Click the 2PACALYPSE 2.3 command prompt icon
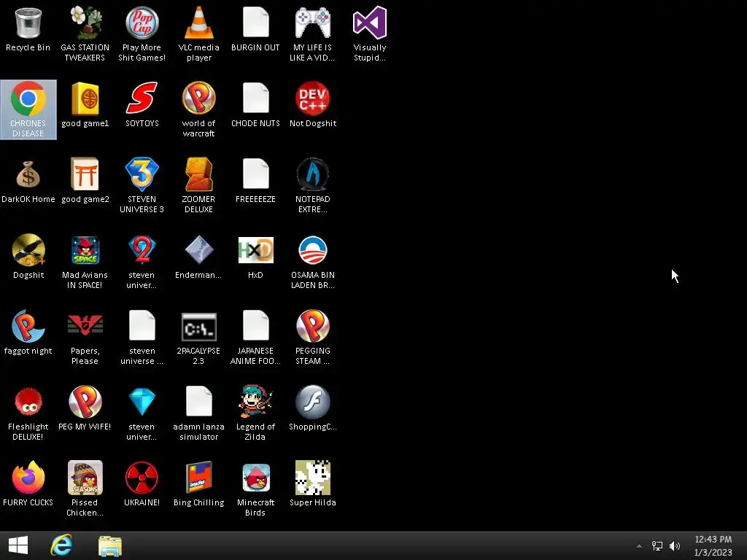The width and height of the screenshot is (747, 560). click(198, 327)
